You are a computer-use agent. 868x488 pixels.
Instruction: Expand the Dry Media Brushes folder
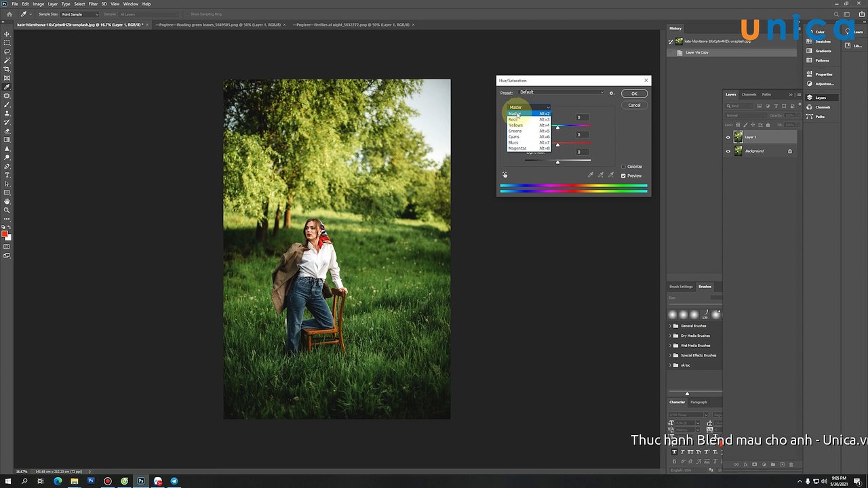pyautogui.click(x=671, y=335)
